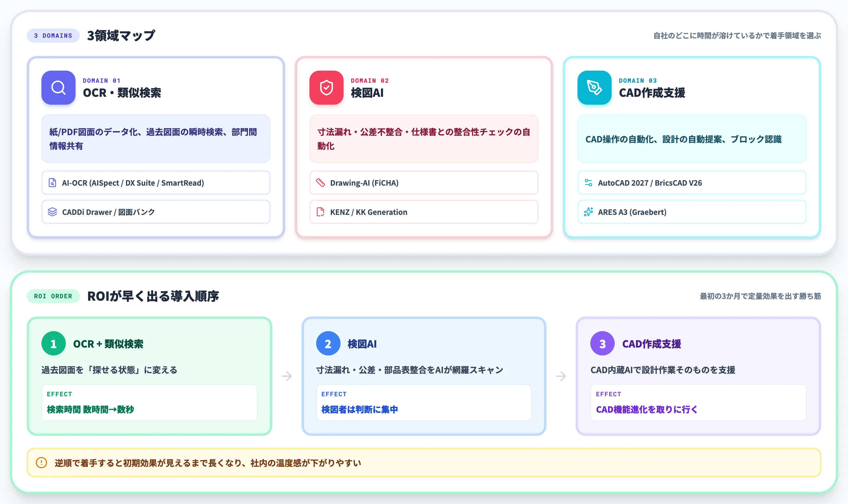Image resolution: width=848 pixels, height=504 pixels.
Task: Click 過去図面を「探せる状態」に変える text
Action: 109,370
